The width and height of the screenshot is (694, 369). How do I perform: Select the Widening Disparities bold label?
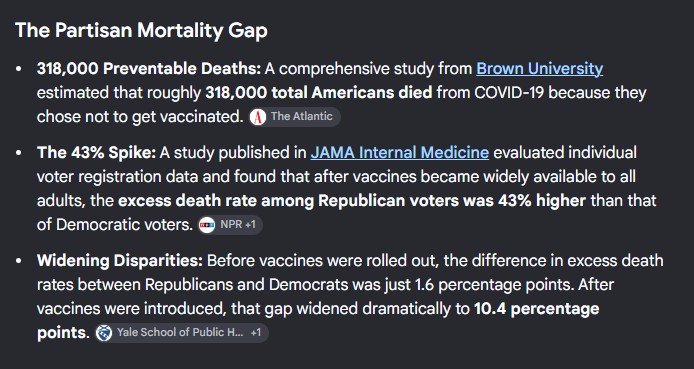pyautogui.click(x=120, y=261)
